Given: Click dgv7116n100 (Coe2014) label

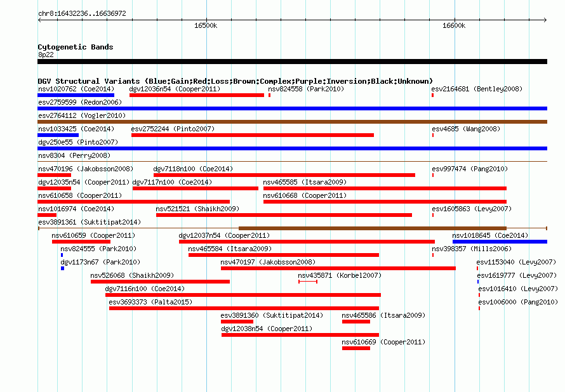Looking at the screenshot, I should [x=145, y=289].
